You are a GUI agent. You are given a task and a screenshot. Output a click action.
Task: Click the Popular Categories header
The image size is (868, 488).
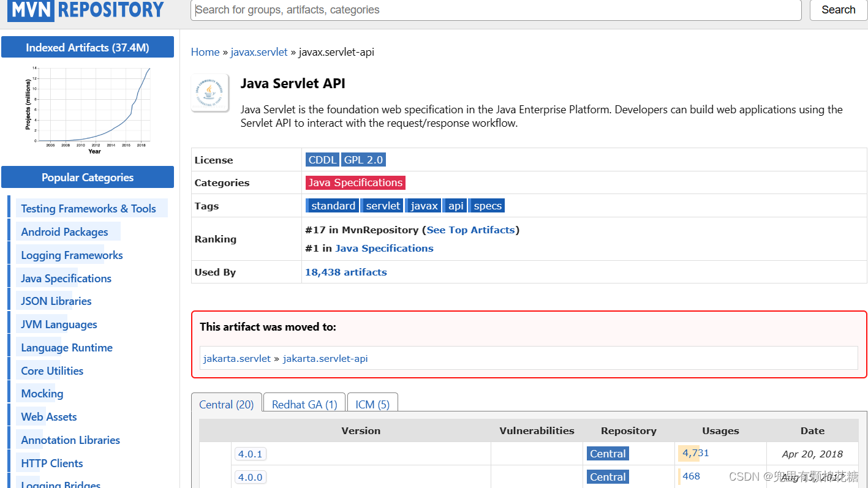pos(88,177)
